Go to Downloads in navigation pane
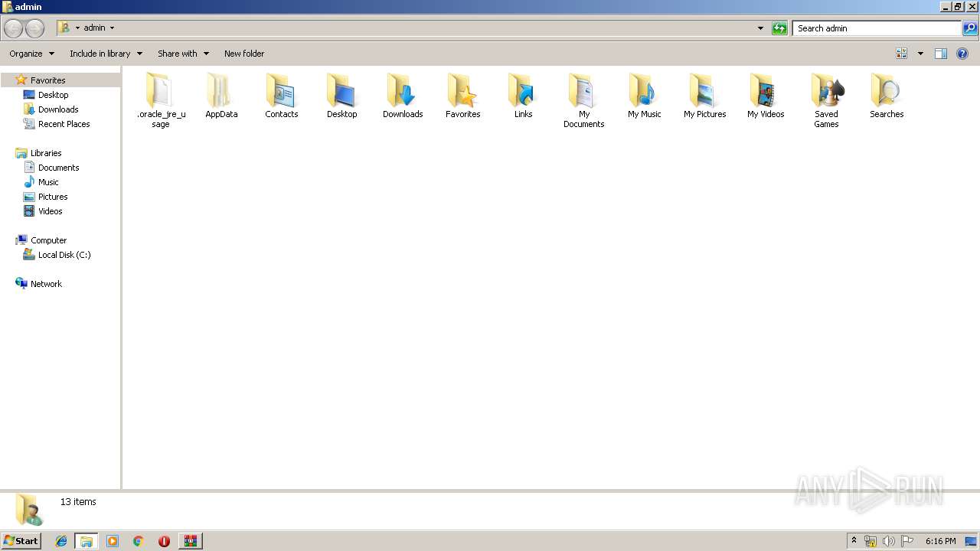The width and height of the screenshot is (980, 551). click(58, 109)
